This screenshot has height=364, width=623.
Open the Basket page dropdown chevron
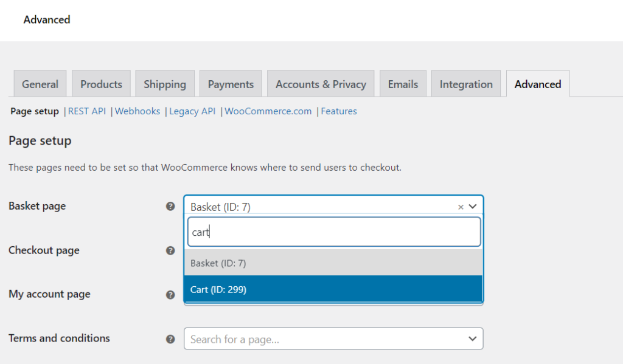point(473,207)
